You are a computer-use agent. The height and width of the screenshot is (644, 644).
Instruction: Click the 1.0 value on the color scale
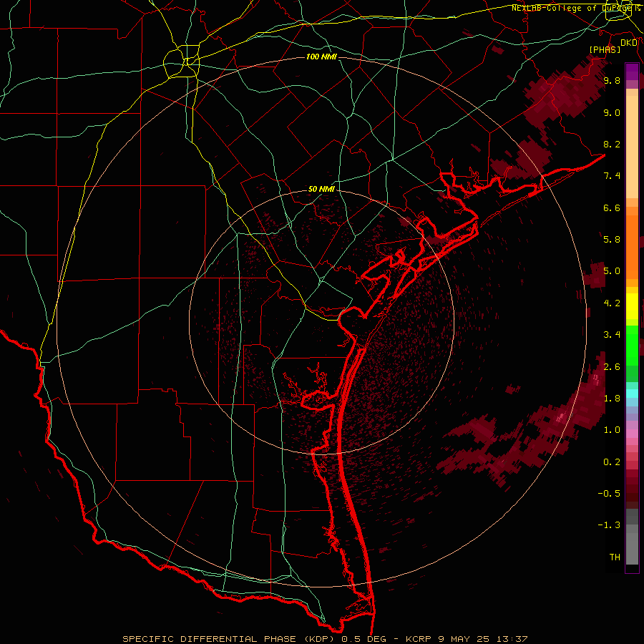coord(612,430)
